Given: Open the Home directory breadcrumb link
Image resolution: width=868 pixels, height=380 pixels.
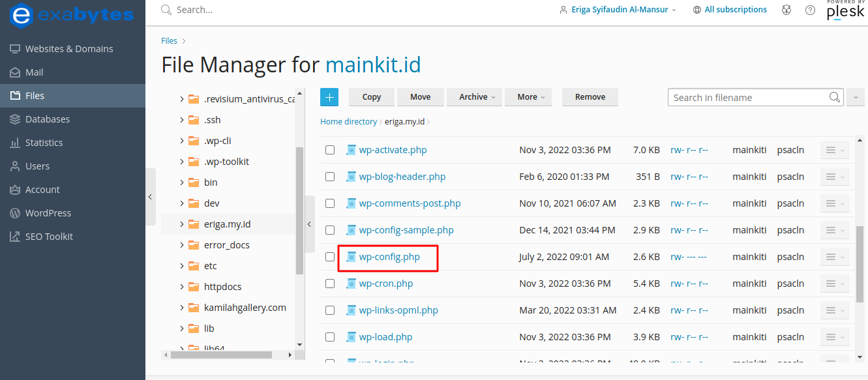Looking at the screenshot, I should [348, 121].
